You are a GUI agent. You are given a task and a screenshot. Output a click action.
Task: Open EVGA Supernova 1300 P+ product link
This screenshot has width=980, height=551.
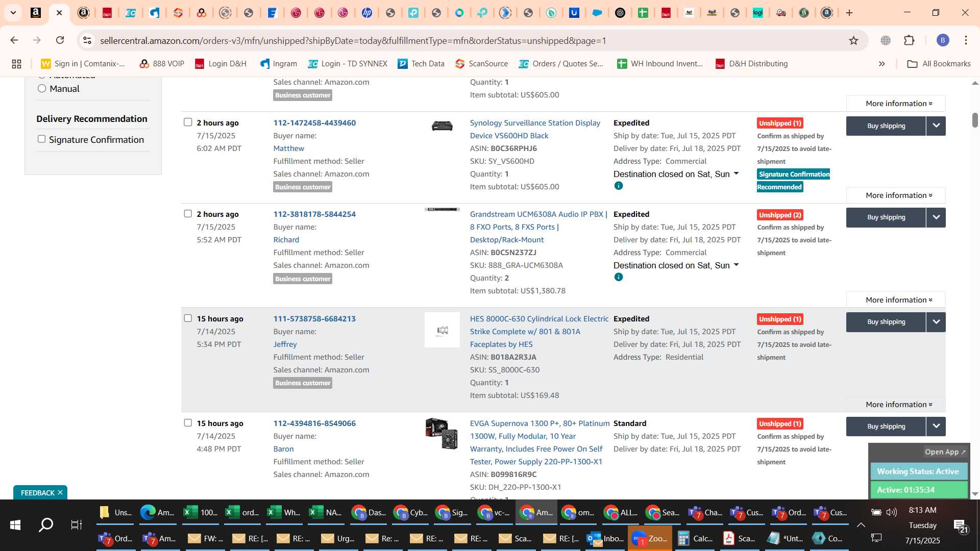[x=540, y=442]
